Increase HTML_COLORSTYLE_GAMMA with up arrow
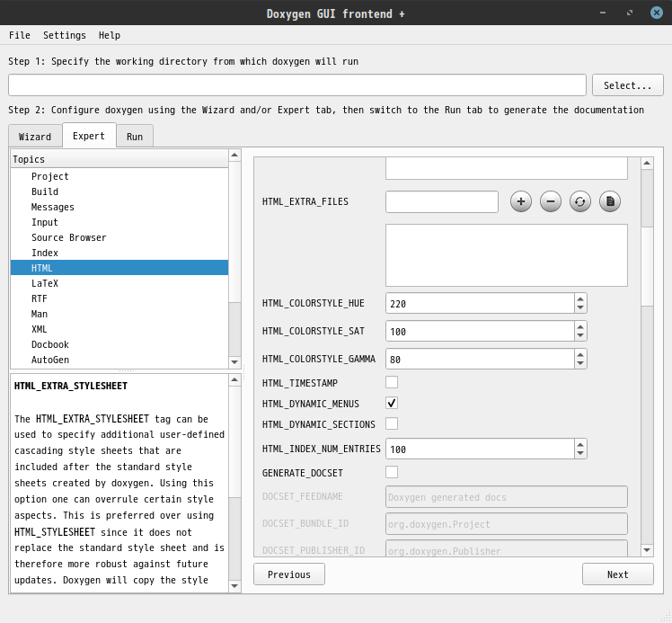Viewport: 672px width, 623px height. pyautogui.click(x=580, y=354)
